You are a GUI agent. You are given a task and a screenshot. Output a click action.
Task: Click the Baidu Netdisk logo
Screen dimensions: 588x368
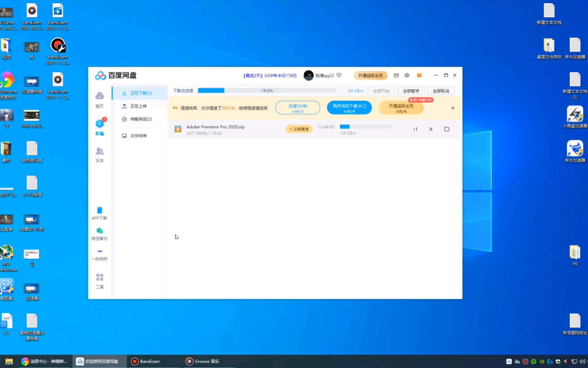coord(116,75)
